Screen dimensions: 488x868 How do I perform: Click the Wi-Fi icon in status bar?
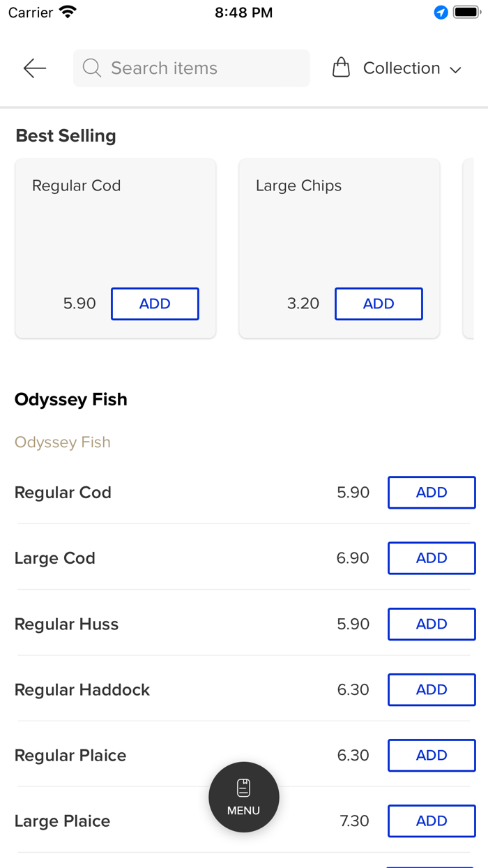[66, 11]
